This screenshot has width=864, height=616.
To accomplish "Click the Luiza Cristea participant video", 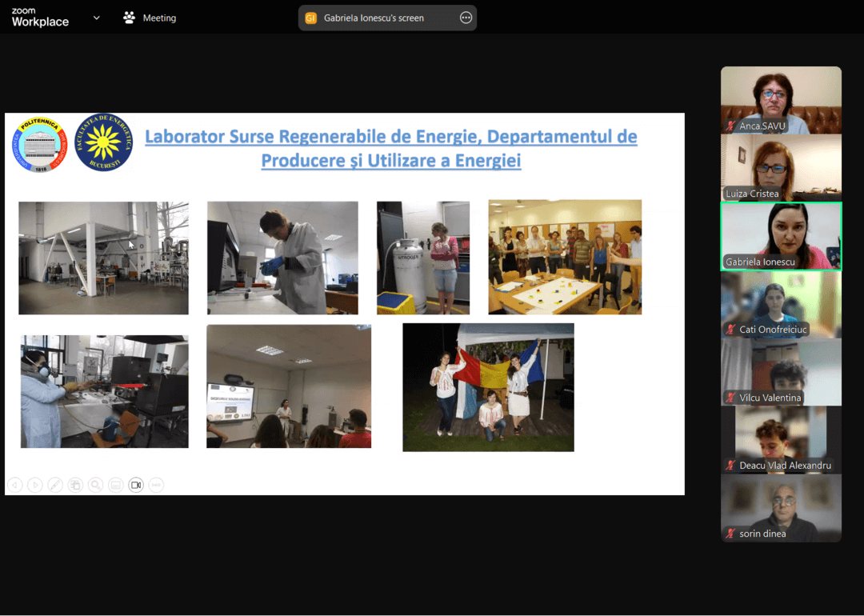I will [x=781, y=167].
